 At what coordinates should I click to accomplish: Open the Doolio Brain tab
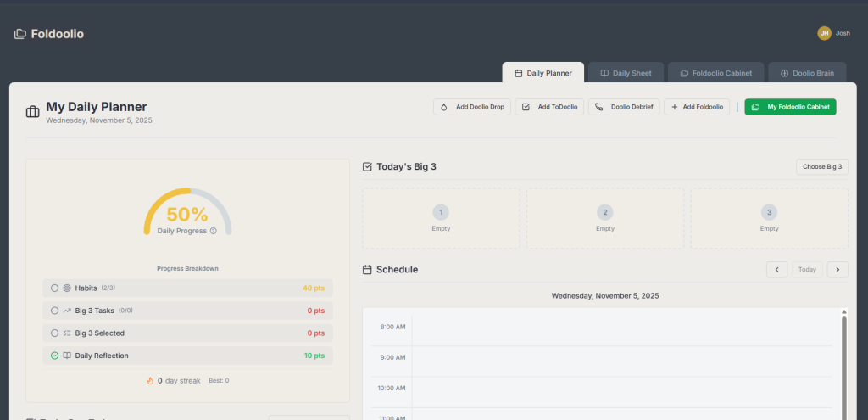[x=806, y=73]
